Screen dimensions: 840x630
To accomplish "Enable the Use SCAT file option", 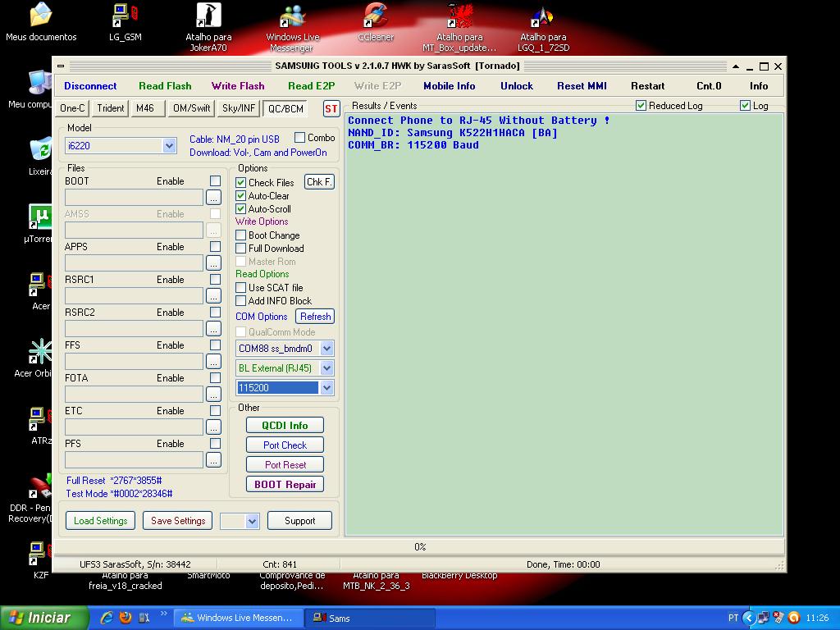I will [241, 288].
